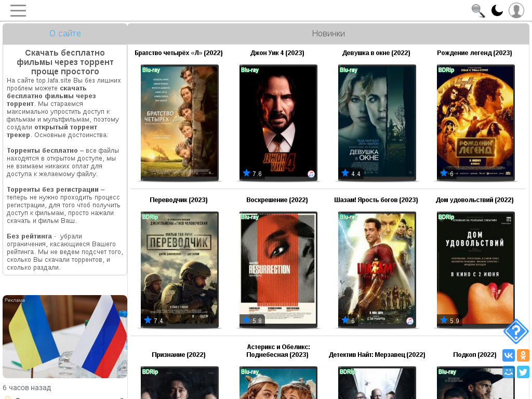Click the Братство четырёх «Л» movie poster
Screen dimensions: 532x399
(x=180, y=123)
